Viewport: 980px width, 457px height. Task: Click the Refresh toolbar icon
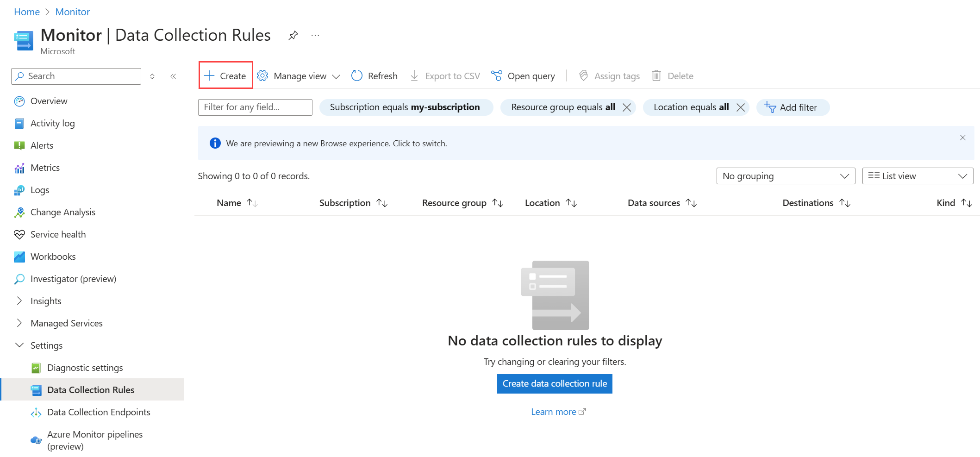[x=357, y=76]
